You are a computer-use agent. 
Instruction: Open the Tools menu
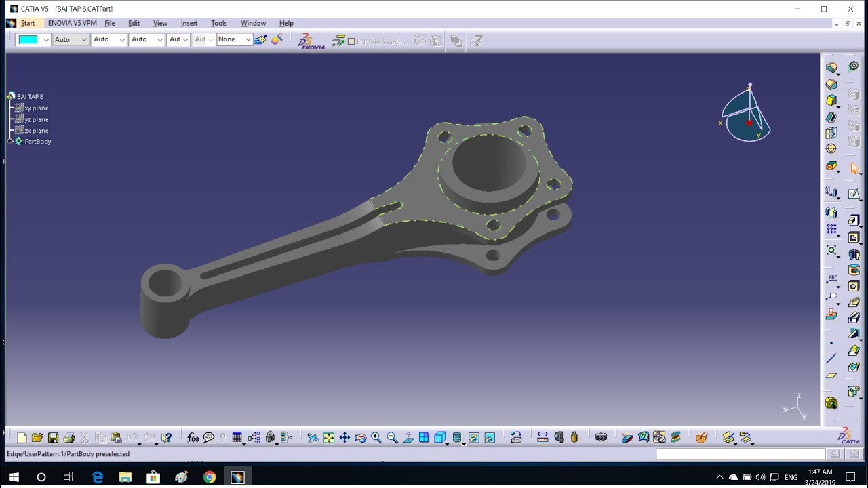[x=219, y=23]
